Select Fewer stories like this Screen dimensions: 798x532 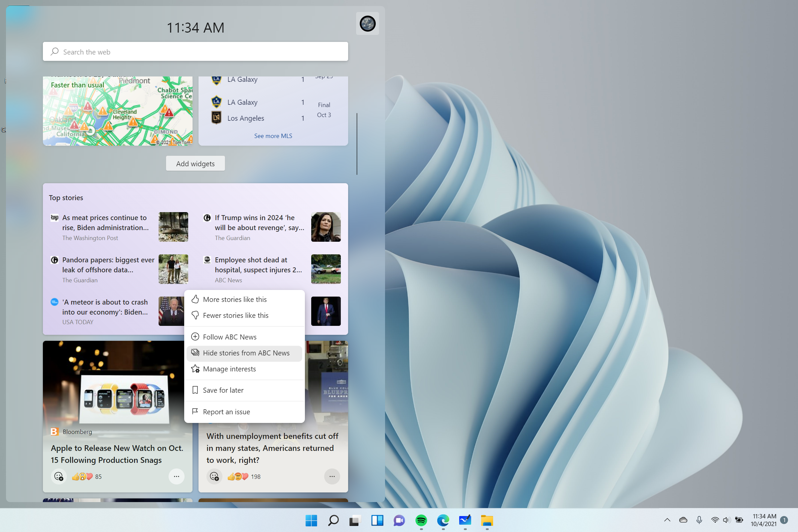pyautogui.click(x=244, y=315)
